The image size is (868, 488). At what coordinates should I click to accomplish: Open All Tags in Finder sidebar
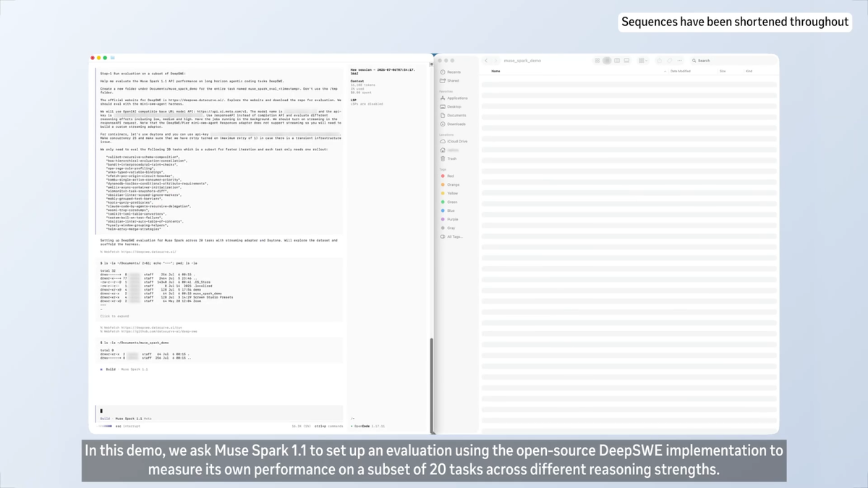pyautogui.click(x=451, y=237)
